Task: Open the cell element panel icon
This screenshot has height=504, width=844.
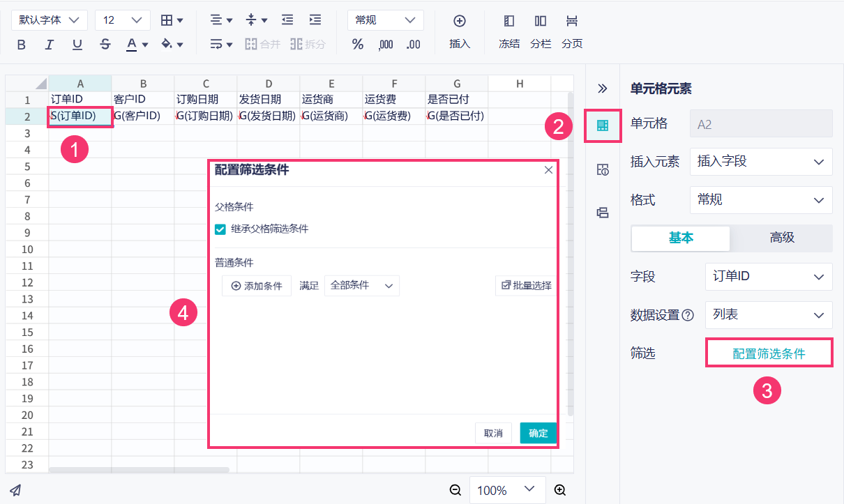Action: [603, 126]
